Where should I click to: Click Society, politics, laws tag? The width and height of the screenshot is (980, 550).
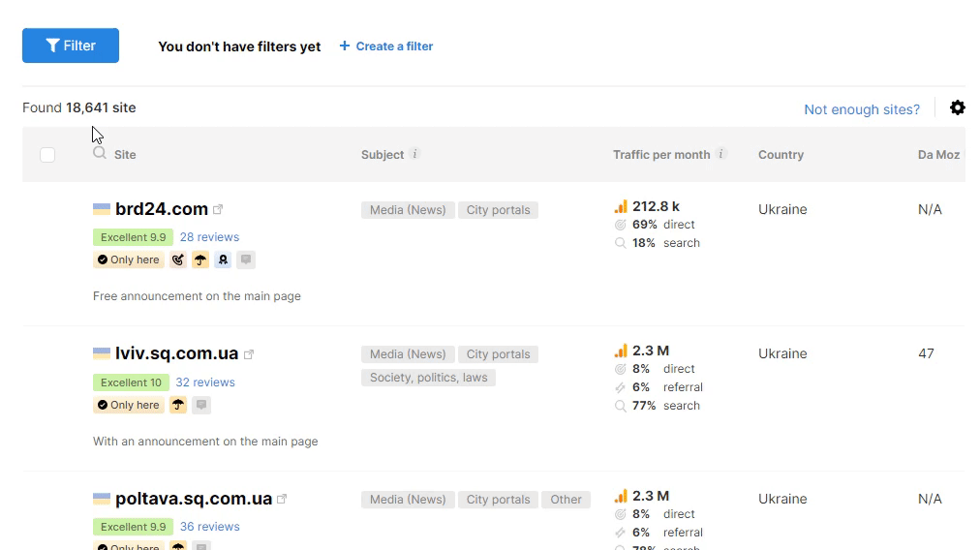click(x=428, y=378)
